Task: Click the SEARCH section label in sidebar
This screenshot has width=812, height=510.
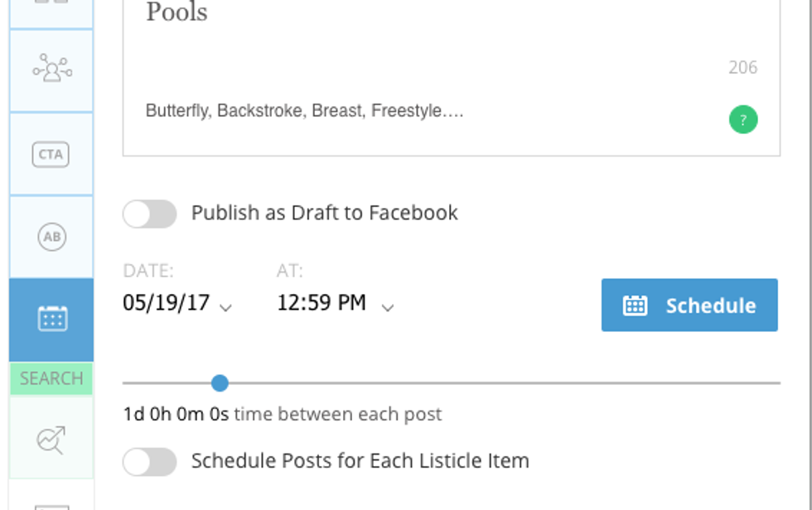Action: pyautogui.click(x=51, y=378)
